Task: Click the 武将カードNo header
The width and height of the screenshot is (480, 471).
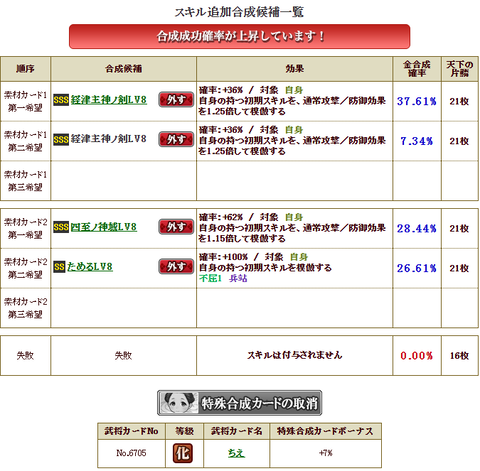Action: coord(131,431)
